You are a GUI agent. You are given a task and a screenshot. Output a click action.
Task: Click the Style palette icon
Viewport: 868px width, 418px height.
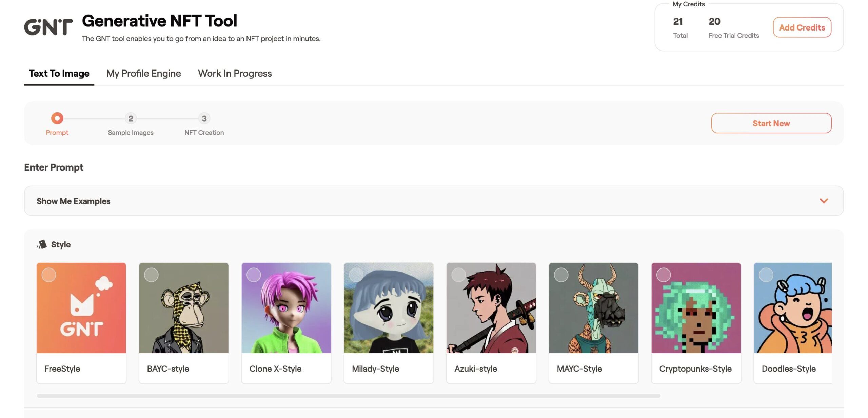42,244
